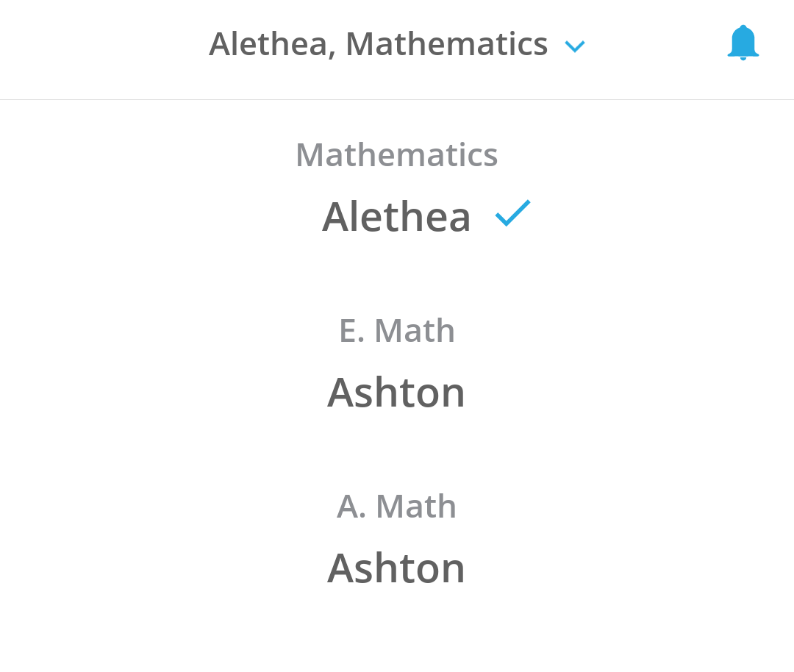Select Ashton under E. Math
794x672 pixels.
396,392
